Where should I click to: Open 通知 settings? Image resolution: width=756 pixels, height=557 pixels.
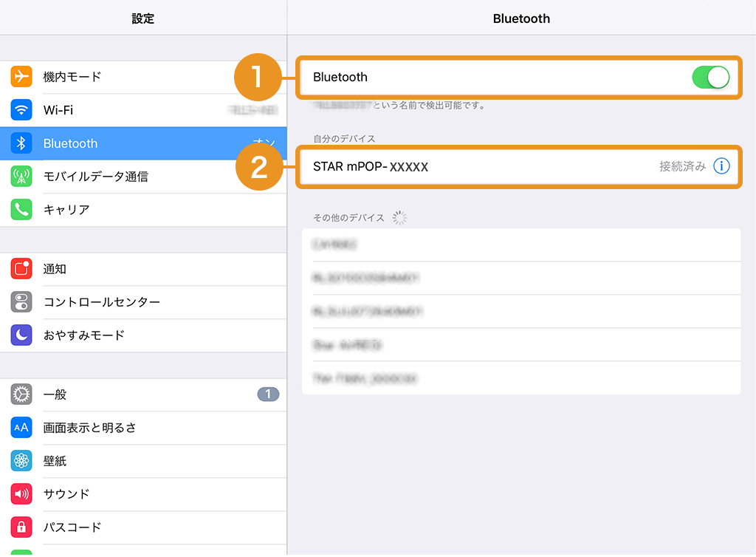coord(143,269)
